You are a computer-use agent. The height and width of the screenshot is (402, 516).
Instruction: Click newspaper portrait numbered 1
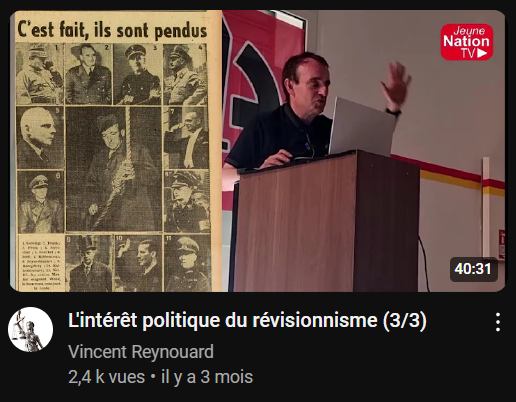40,74
